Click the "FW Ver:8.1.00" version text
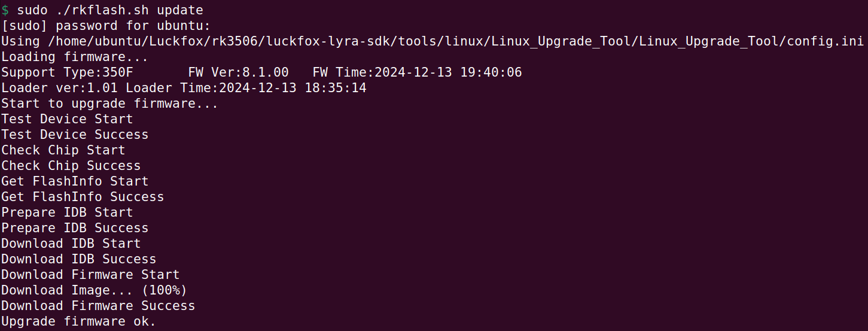The width and height of the screenshot is (868, 331). click(x=238, y=72)
